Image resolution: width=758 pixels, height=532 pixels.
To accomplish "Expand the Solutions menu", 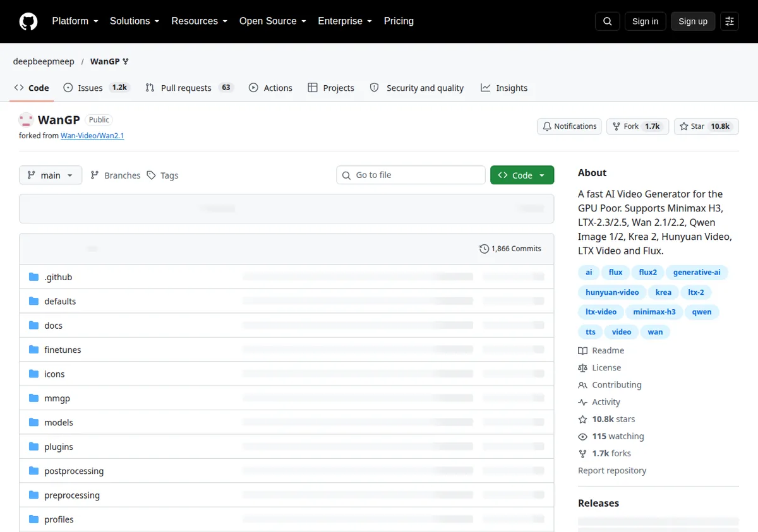I will coord(135,21).
